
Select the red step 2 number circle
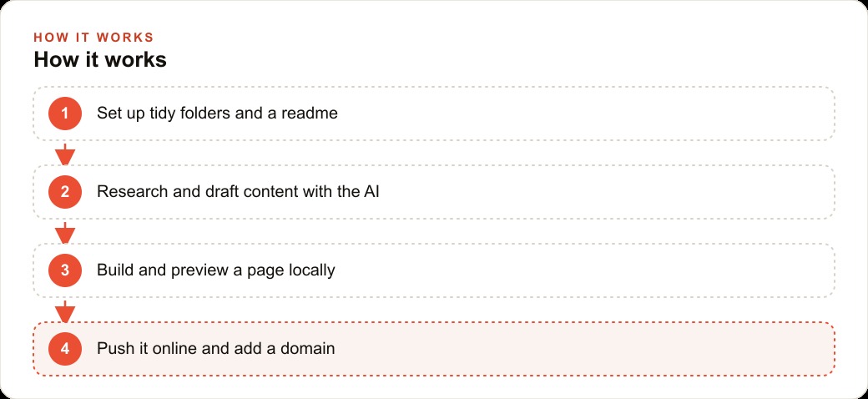(65, 192)
